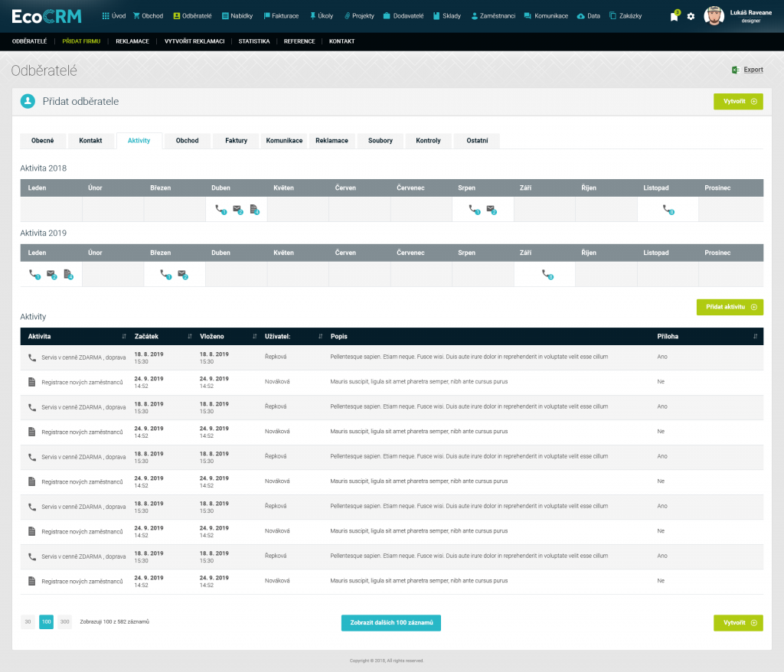Screen dimensions: 784x672
Task: Click the Přidat aktivitu button
Action: tap(730, 306)
